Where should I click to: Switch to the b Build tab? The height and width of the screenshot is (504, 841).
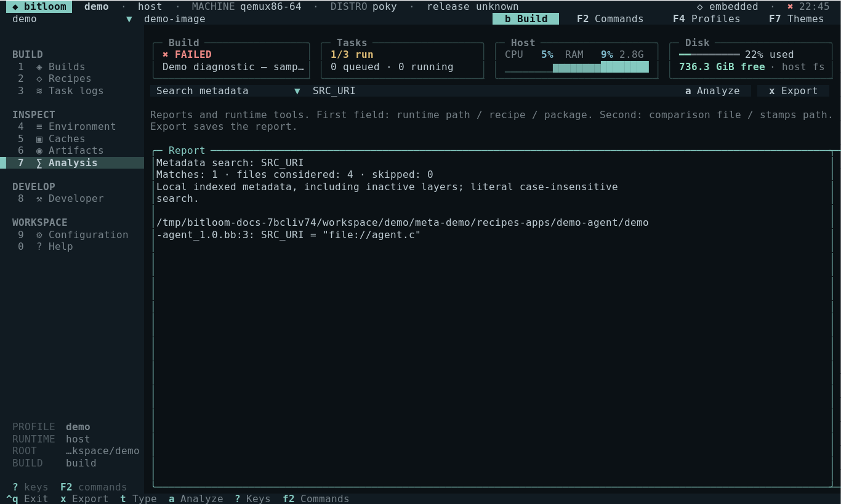coord(526,19)
